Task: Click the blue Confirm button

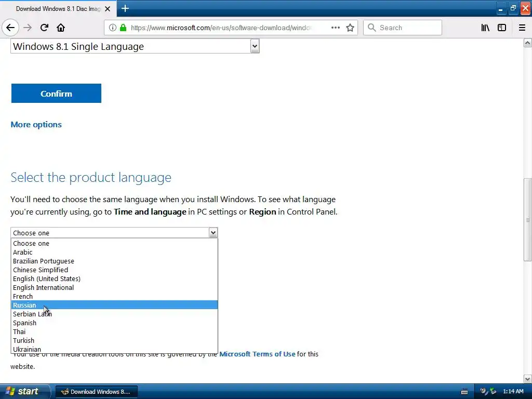Action: [56, 94]
